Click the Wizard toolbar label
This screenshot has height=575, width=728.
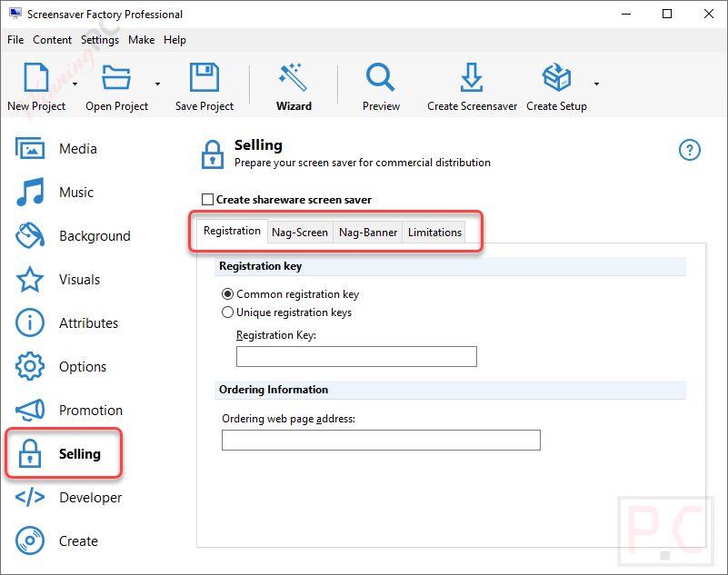tap(294, 106)
